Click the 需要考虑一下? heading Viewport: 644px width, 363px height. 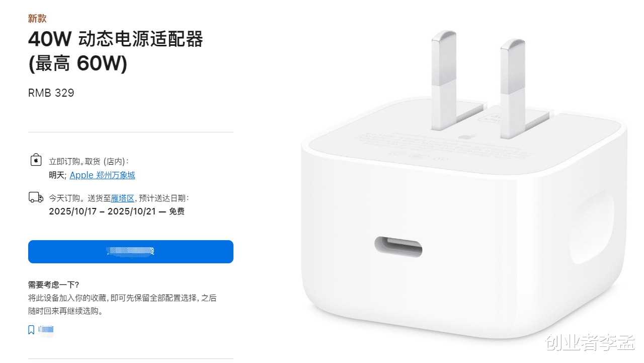click(x=53, y=285)
